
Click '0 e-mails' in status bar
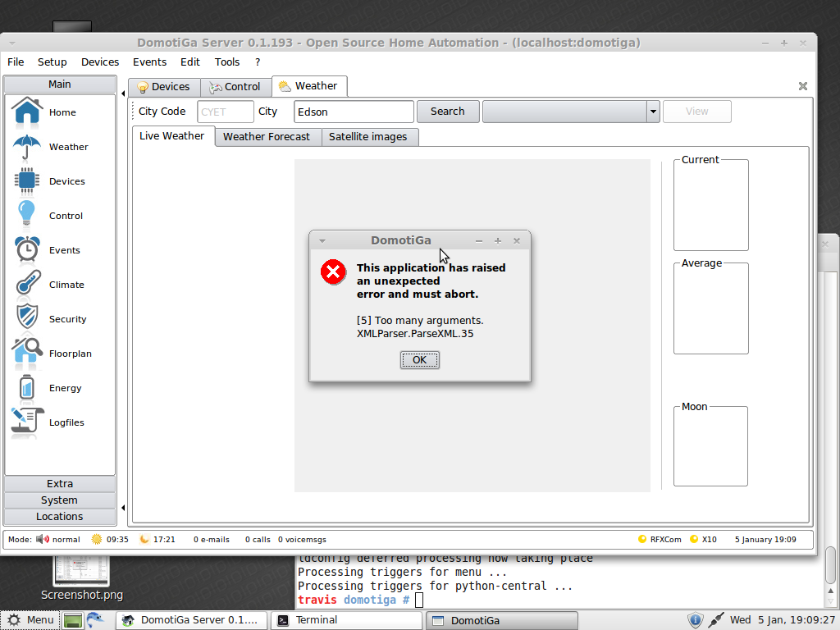212,540
